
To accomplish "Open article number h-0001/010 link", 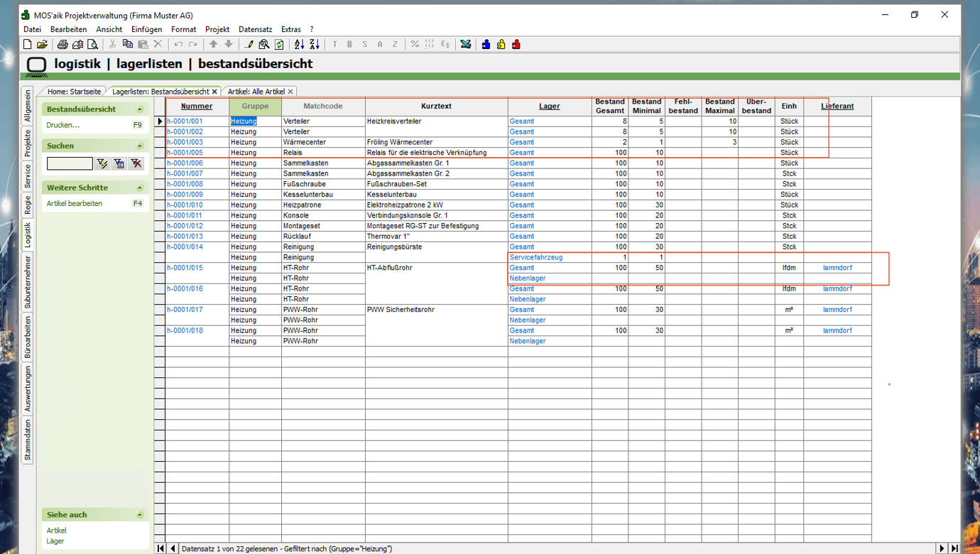I will coord(185,205).
